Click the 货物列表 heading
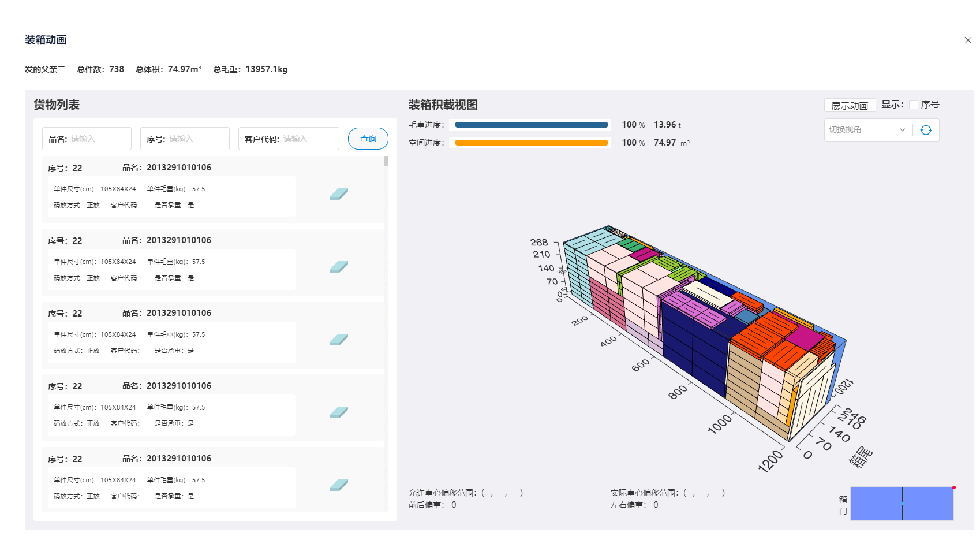The height and width of the screenshot is (536, 980). pyautogui.click(x=57, y=105)
